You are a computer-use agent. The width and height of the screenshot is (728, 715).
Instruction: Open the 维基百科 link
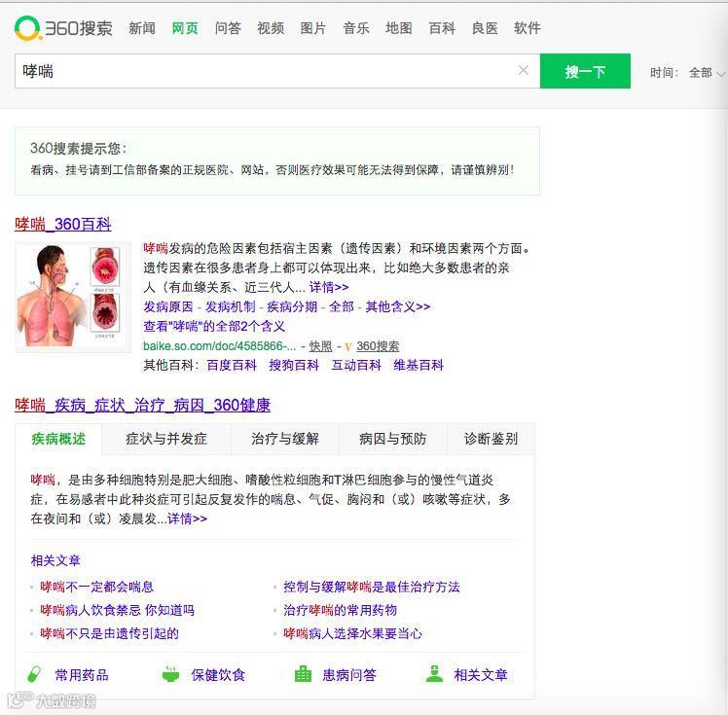(419, 365)
